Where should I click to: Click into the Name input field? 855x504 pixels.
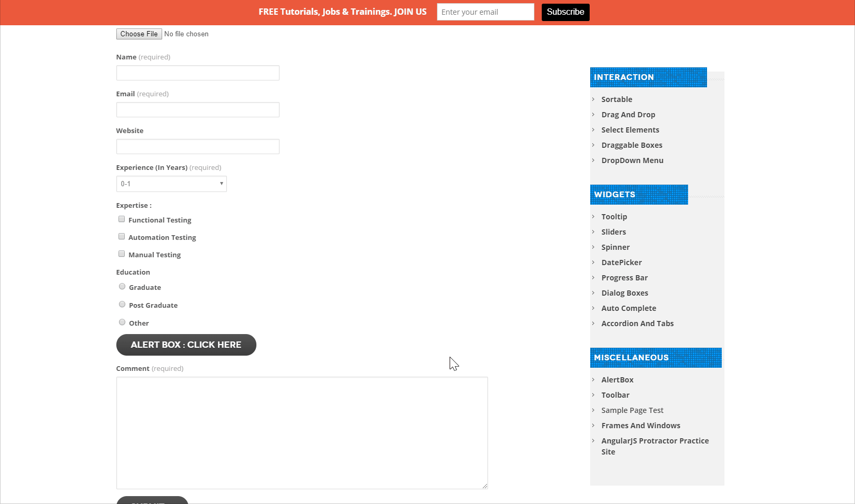[198, 73]
